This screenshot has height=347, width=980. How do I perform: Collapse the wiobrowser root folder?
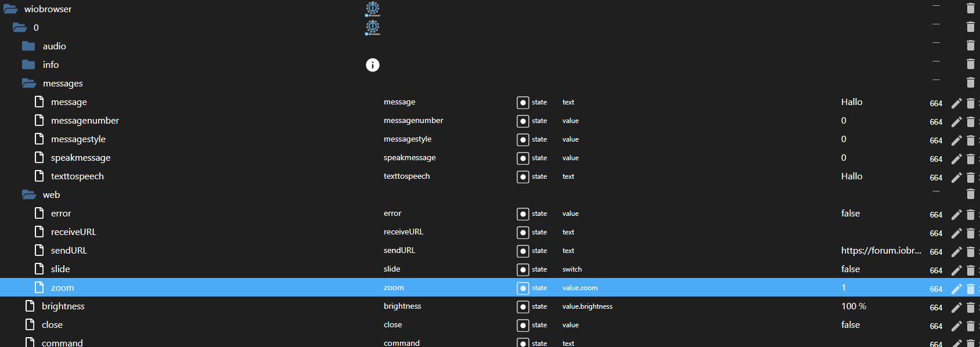tap(10, 9)
